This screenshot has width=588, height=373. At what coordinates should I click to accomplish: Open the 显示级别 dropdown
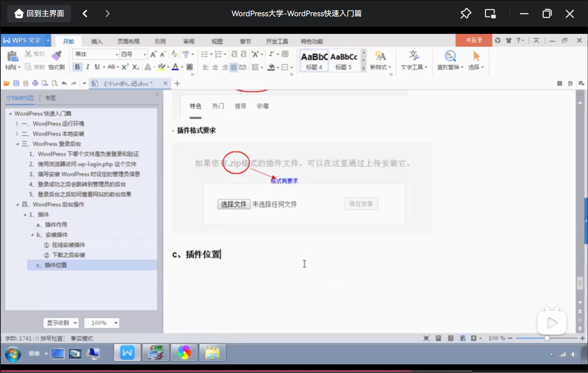(61, 323)
